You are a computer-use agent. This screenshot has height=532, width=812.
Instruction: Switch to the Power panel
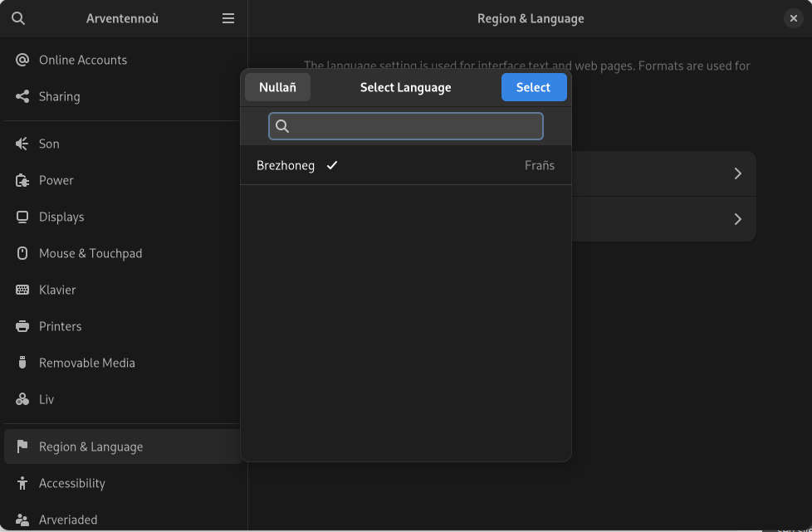coord(122,181)
